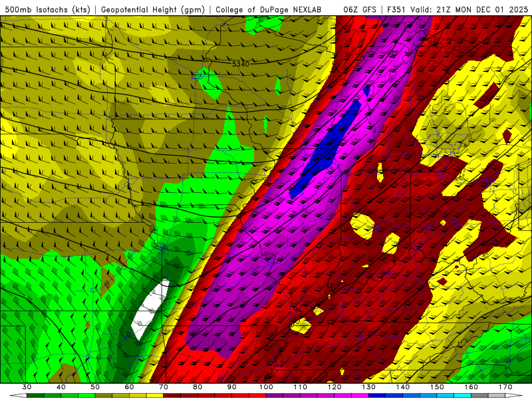Click the dark red 70-75 kt legend swatch

coord(172,396)
